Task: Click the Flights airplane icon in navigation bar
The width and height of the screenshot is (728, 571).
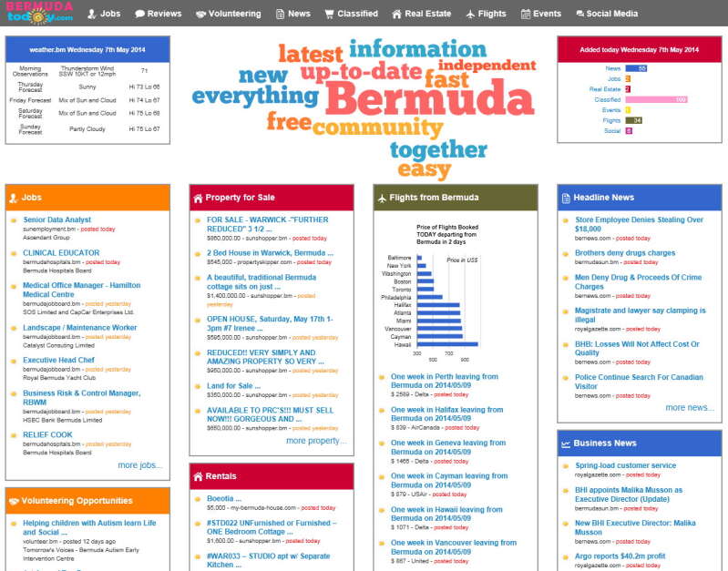Action: [470, 14]
